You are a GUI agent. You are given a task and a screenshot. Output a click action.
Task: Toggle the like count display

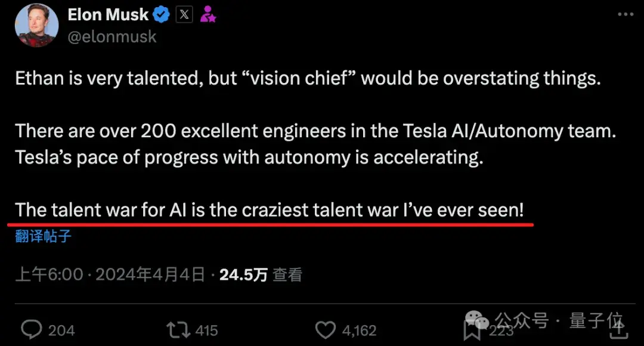[359, 330]
